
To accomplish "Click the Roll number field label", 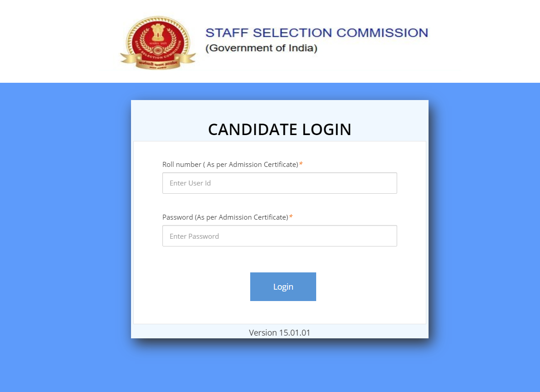I will click(x=230, y=164).
